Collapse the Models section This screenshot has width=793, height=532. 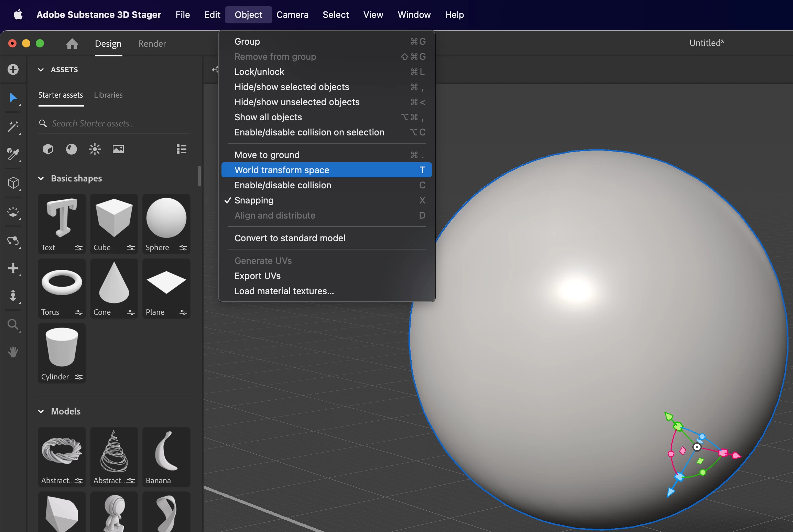[x=41, y=411]
